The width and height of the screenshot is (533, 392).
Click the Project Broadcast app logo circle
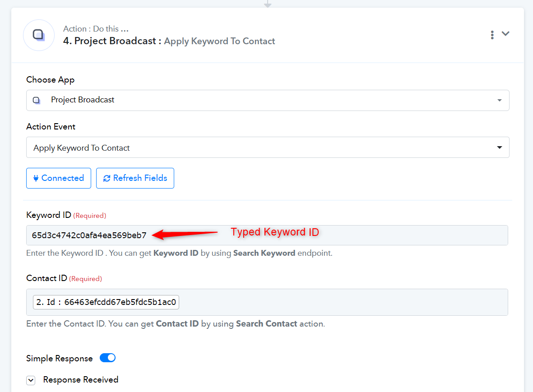(39, 35)
